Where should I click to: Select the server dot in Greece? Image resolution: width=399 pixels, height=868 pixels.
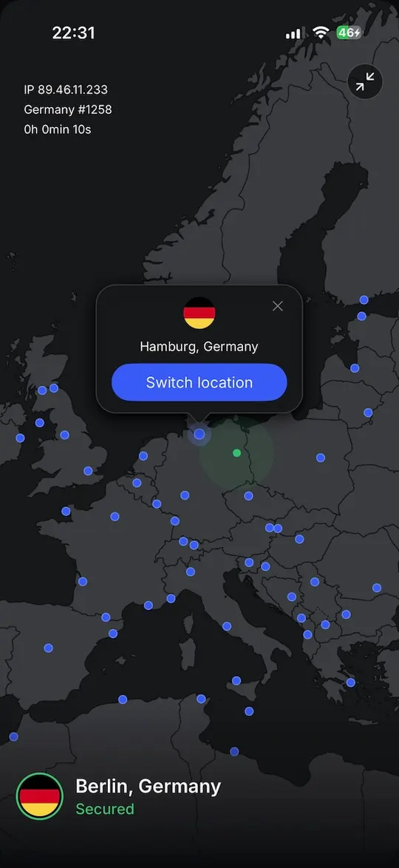pyautogui.click(x=350, y=682)
